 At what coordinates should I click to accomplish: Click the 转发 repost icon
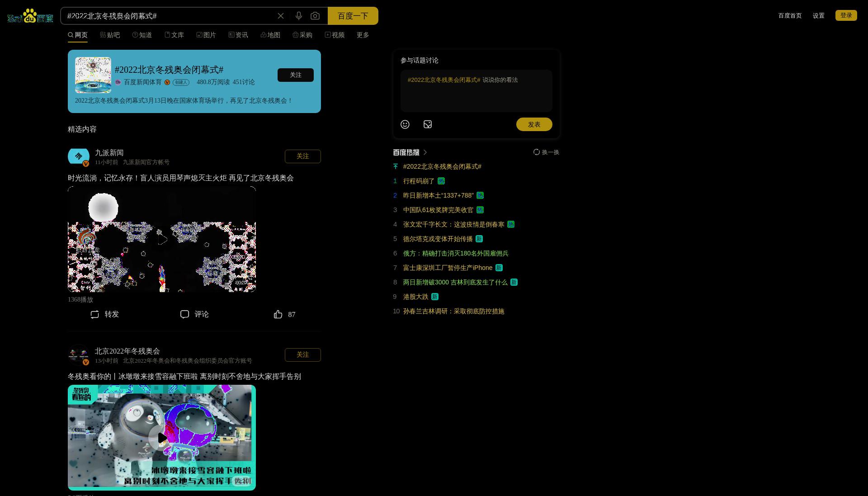(94, 314)
